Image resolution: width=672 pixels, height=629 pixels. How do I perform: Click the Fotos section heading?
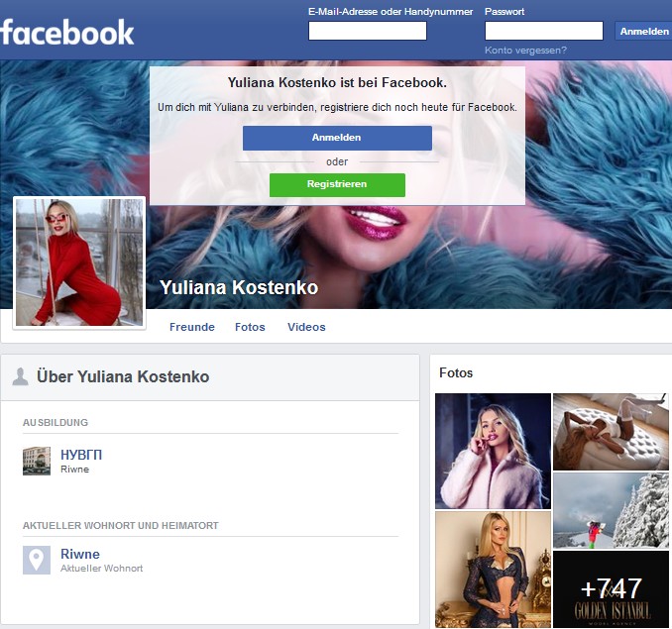456,373
